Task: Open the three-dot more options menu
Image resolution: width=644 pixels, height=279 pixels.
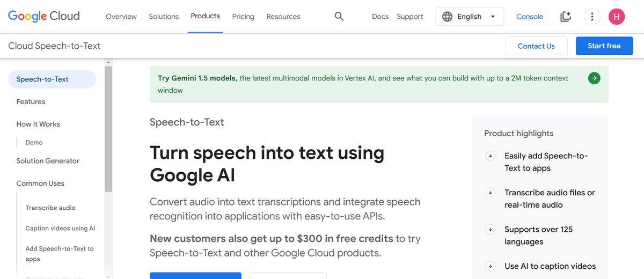Action: click(592, 17)
